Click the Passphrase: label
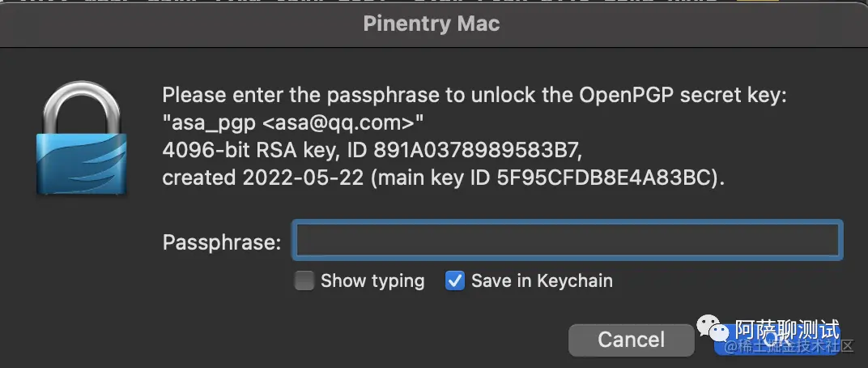Screen dimensions: 868x368 (x=222, y=242)
